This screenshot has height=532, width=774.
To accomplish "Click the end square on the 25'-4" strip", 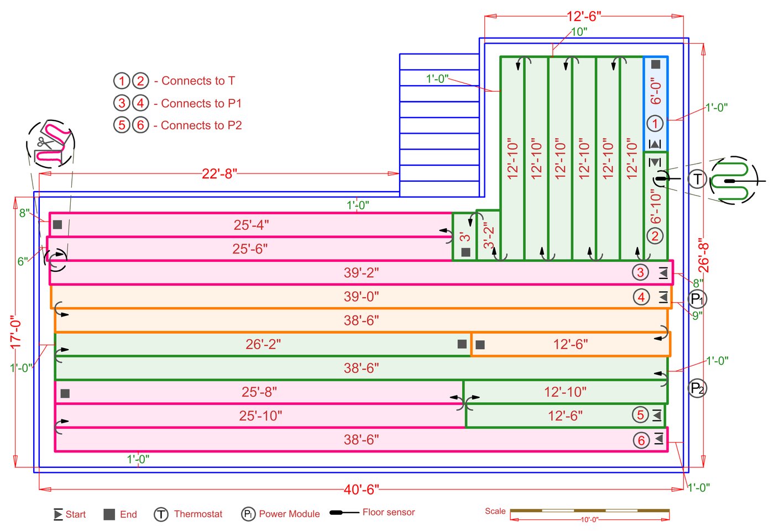I will pyautogui.click(x=57, y=225).
